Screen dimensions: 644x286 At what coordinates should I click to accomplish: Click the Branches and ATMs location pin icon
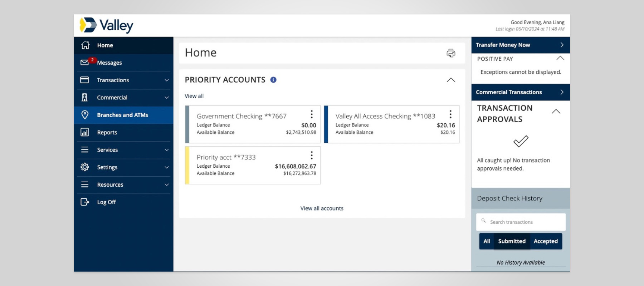coord(85,115)
